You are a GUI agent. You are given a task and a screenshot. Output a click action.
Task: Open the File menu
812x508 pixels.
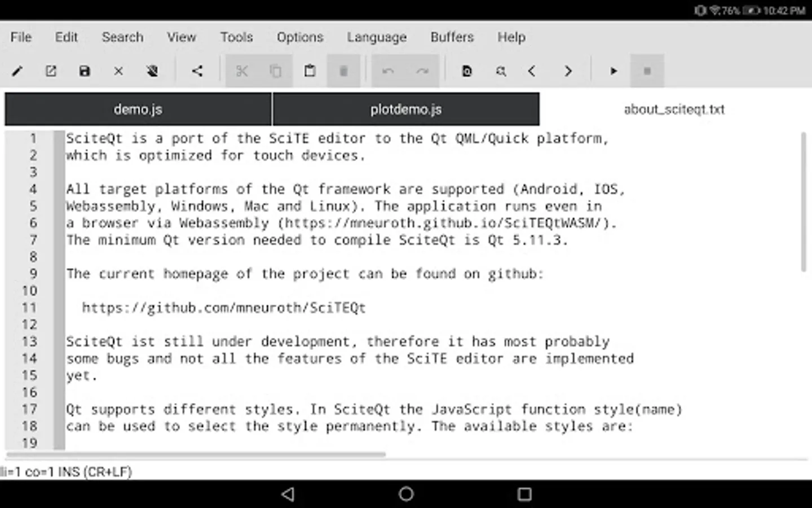coord(21,37)
